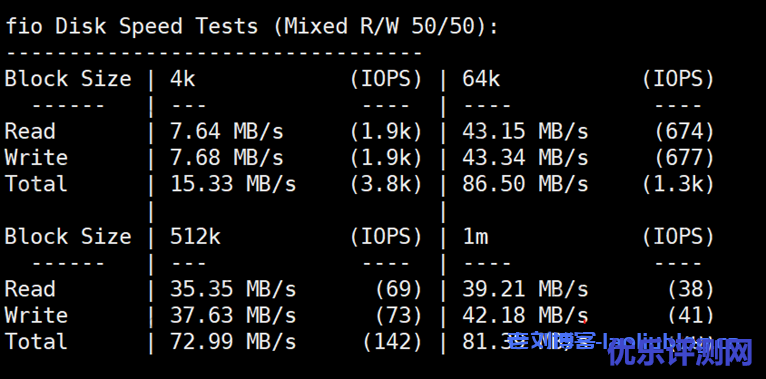Click the 43.34 MB/s write value
Screen dimensions: 766x379
525,158
